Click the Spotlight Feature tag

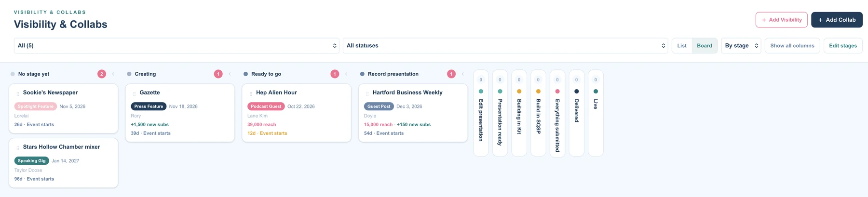36,106
